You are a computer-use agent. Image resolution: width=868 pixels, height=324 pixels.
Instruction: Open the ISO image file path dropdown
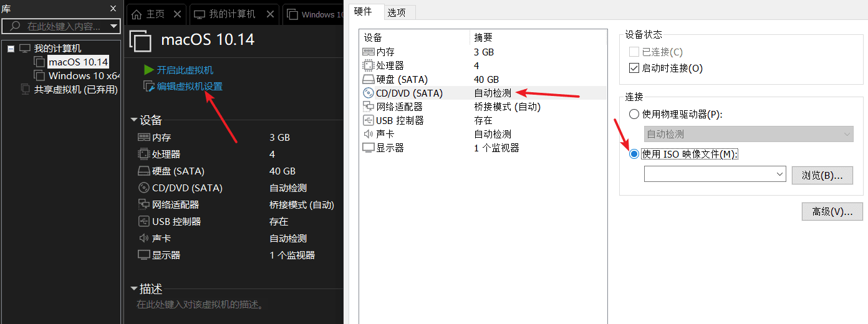[781, 175]
